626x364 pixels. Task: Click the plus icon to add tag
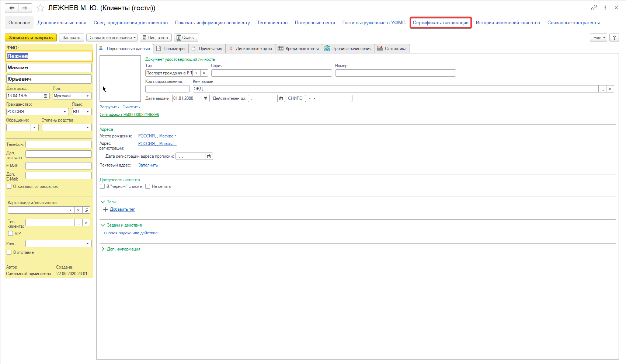point(106,209)
